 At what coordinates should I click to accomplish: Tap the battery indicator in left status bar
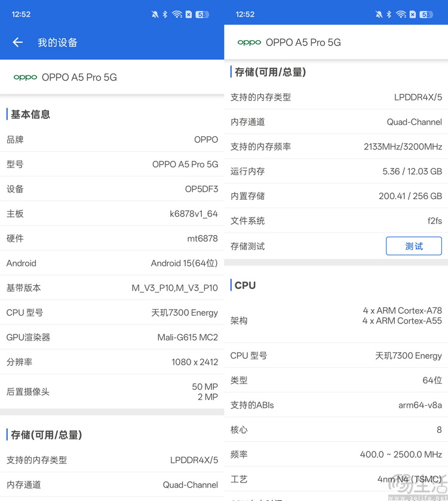click(x=202, y=14)
